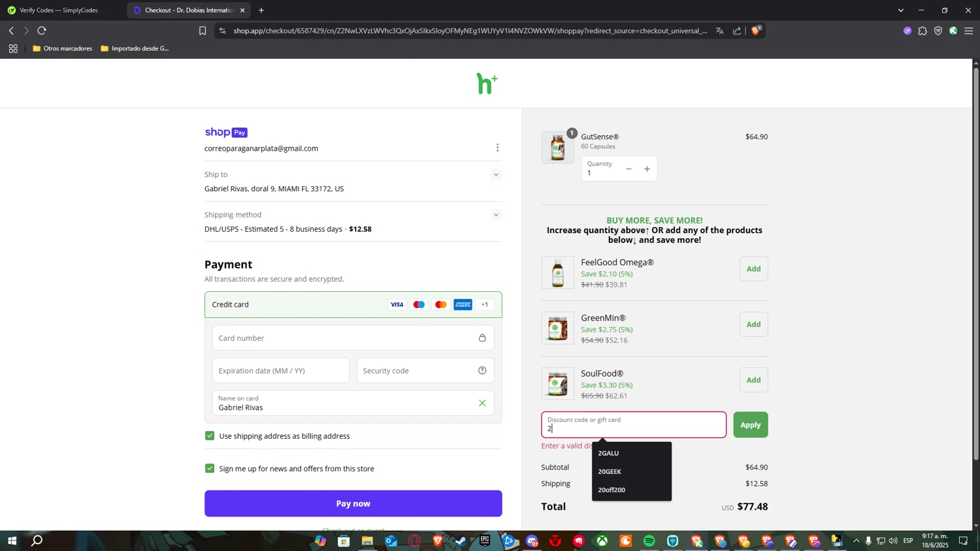Image resolution: width=980 pixels, height=551 pixels.
Task: Open the Importado desde G... bookmarks folder
Action: [x=135, y=48]
